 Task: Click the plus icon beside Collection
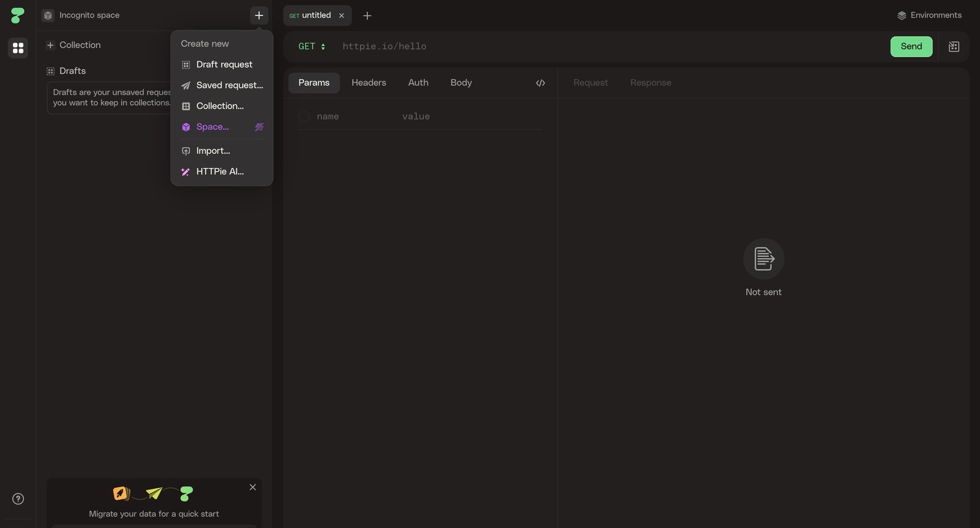point(50,45)
